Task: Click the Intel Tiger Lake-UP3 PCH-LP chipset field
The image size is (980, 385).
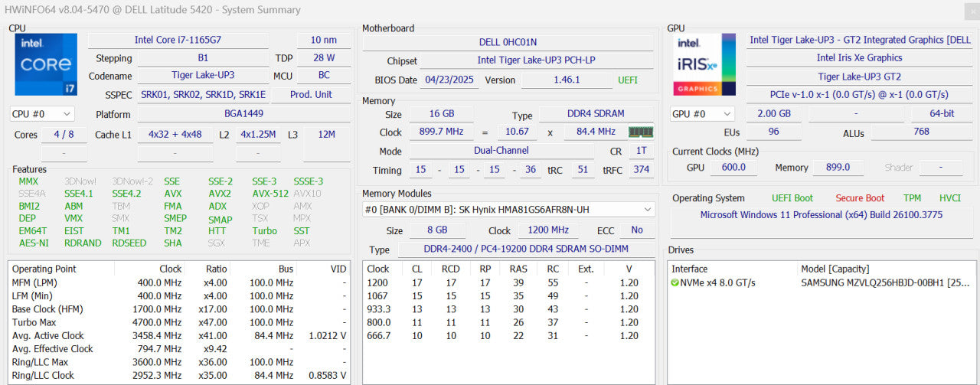Action: click(x=537, y=60)
